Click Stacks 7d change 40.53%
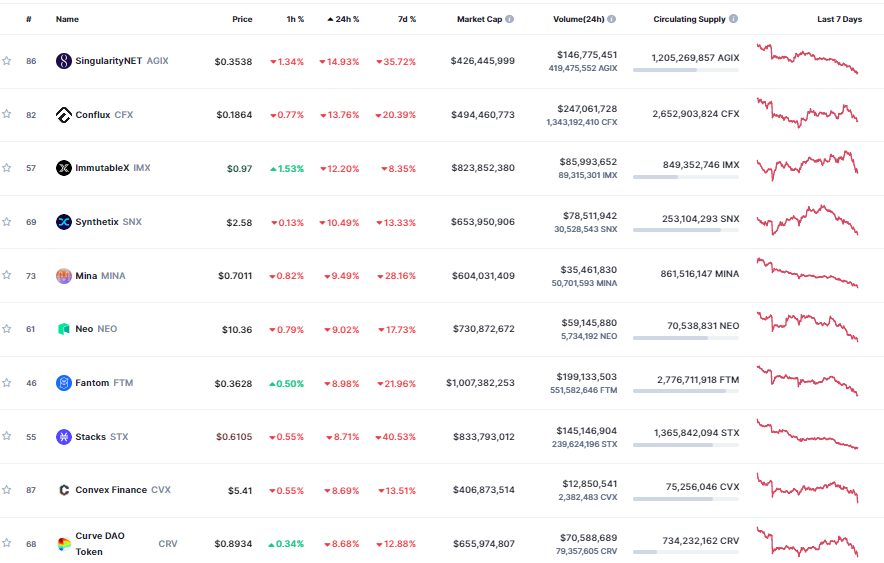The width and height of the screenshot is (884, 563). click(x=395, y=437)
